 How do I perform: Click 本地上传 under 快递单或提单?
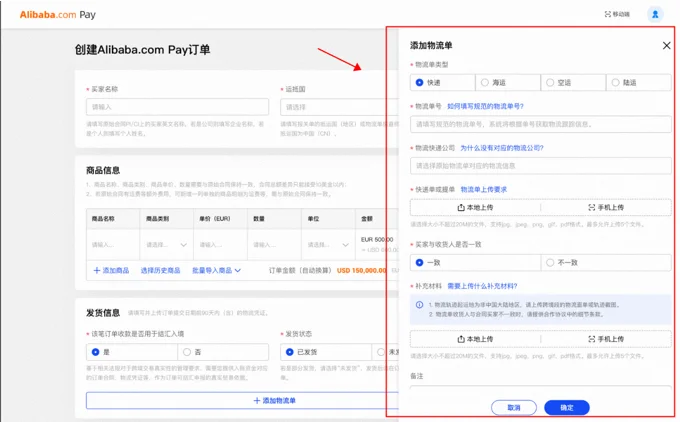tap(475, 207)
